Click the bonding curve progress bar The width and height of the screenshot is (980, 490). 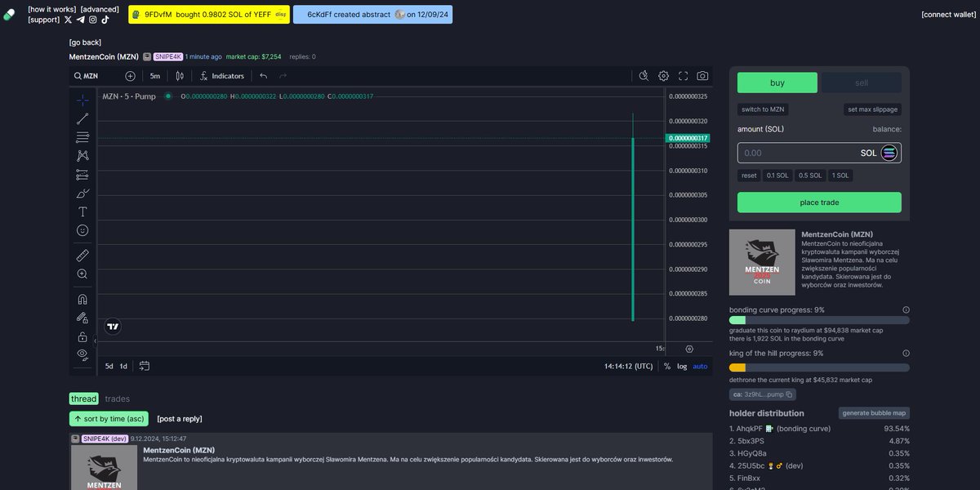[x=819, y=320]
